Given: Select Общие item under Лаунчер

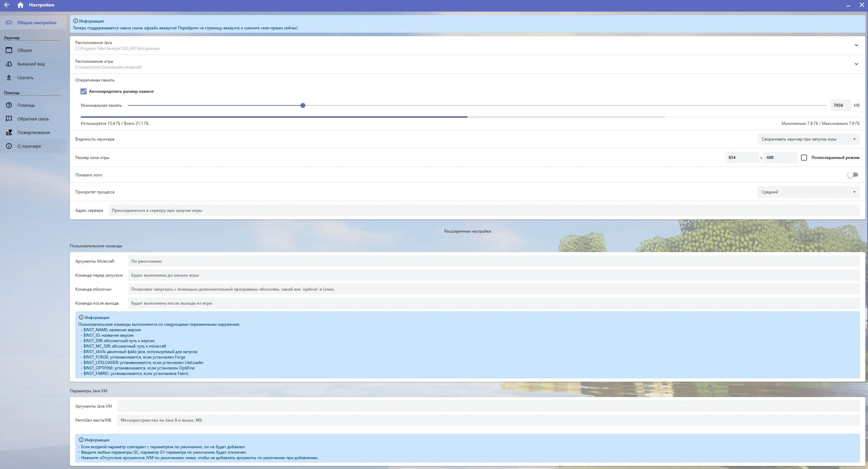Looking at the screenshot, I should coord(25,50).
